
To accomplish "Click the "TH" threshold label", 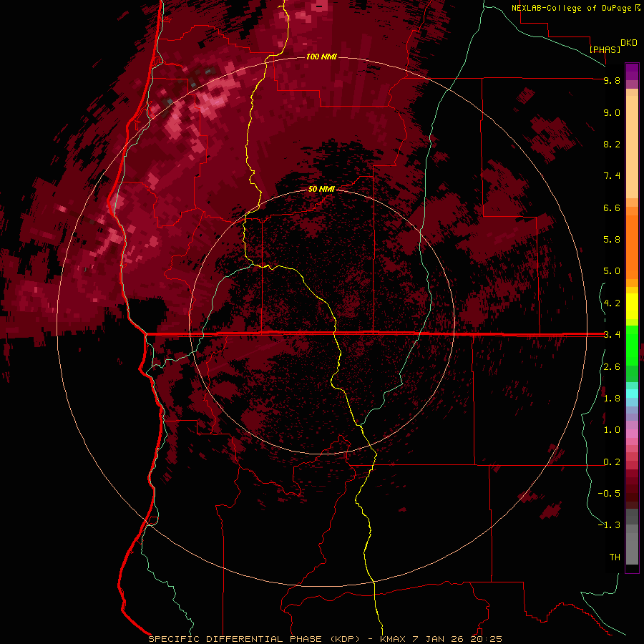I will point(615,557).
